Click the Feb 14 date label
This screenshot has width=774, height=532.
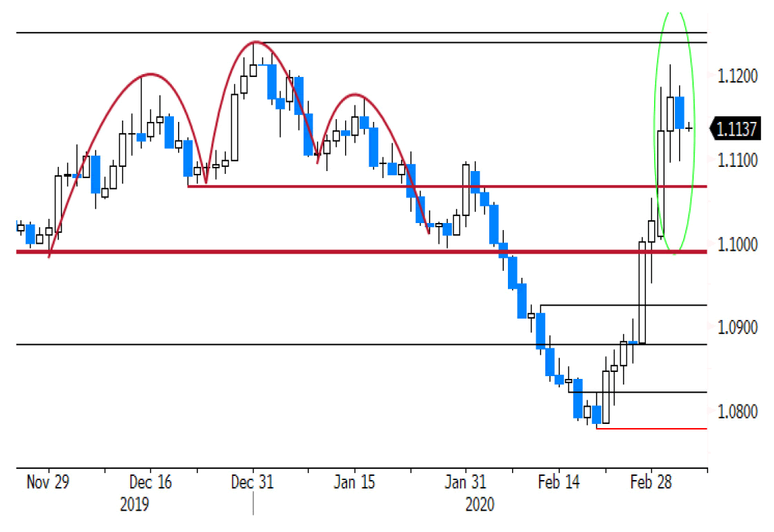[x=558, y=481]
